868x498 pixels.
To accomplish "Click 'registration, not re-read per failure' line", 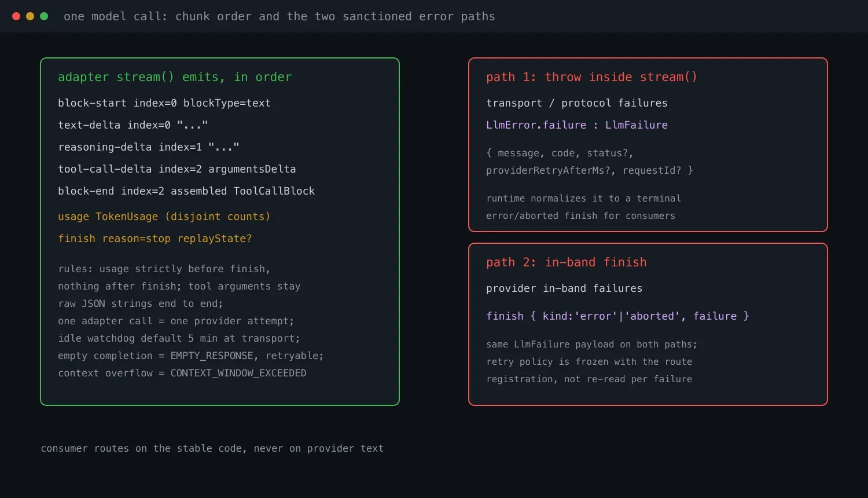I will [589, 379].
